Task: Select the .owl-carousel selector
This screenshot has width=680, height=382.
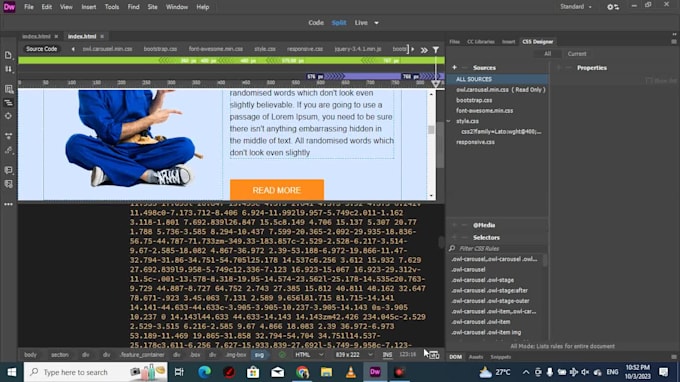Action: (x=468, y=270)
